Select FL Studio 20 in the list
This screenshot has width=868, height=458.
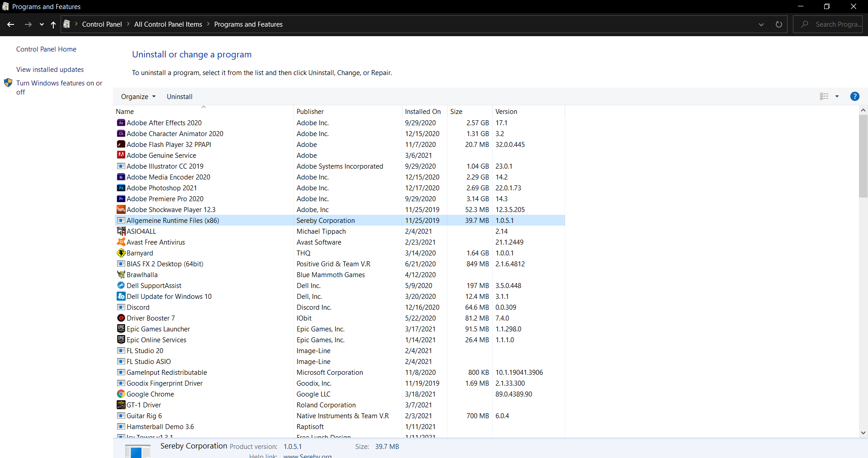click(x=339, y=350)
